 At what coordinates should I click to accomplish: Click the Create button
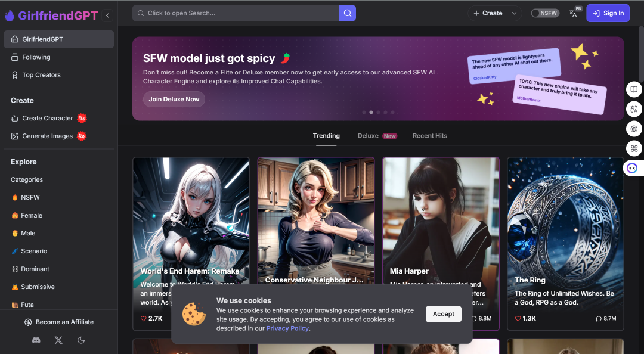[x=488, y=13]
